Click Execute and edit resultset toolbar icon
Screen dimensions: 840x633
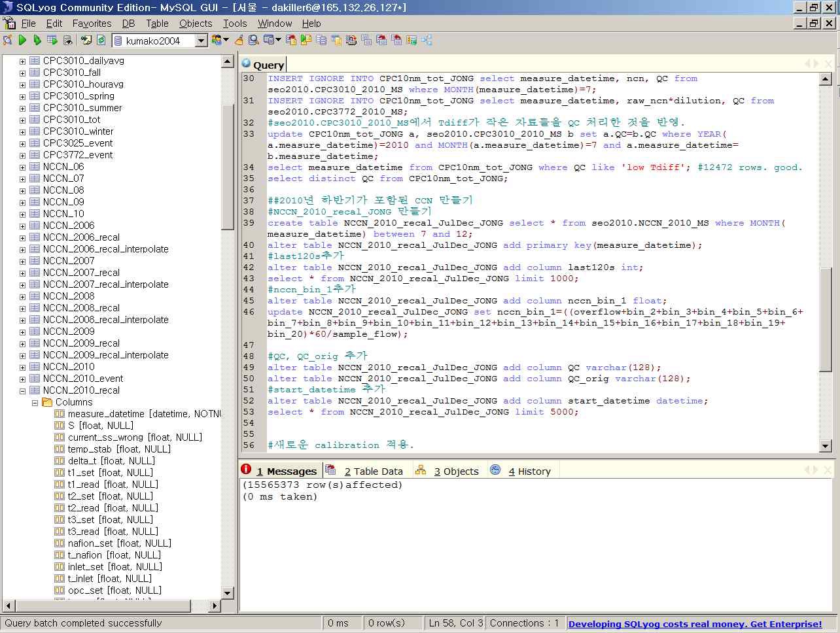52,41
